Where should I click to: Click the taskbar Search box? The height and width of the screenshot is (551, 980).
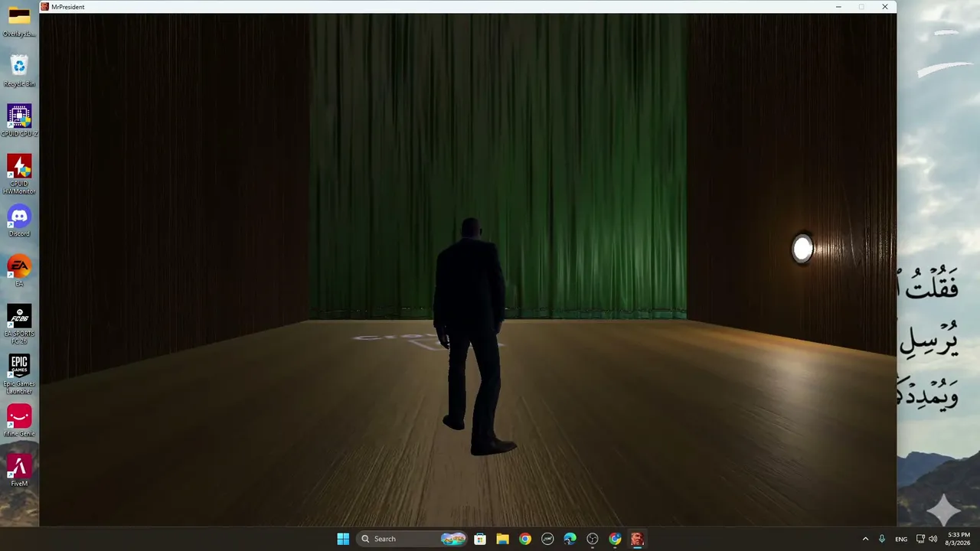[413, 539]
